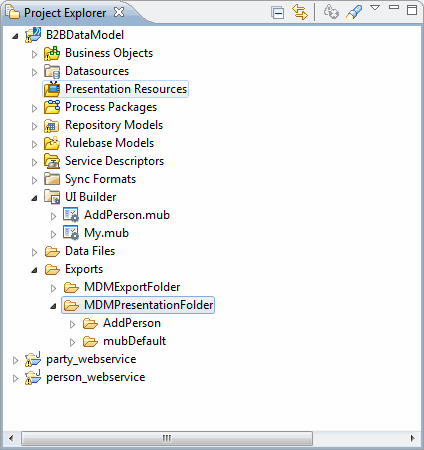This screenshot has width=424, height=450.
Task: Select the mubDefault folder
Action: click(x=134, y=341)
